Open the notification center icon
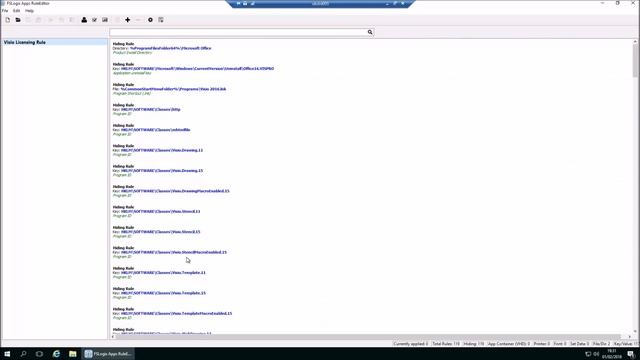Image resolution: width=640 pixels, height=360 pixels. click(631, 354)
